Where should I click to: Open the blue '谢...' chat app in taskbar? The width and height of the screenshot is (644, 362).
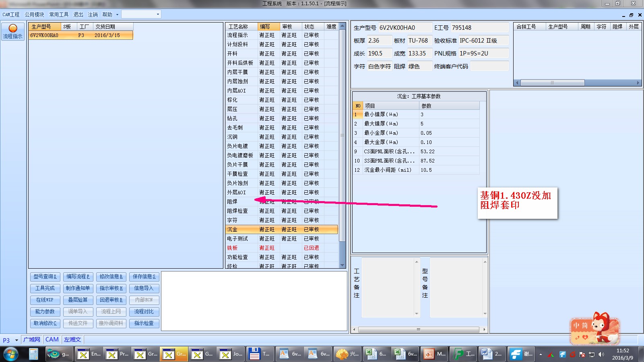pyautogui.click(x=521, y=354)
